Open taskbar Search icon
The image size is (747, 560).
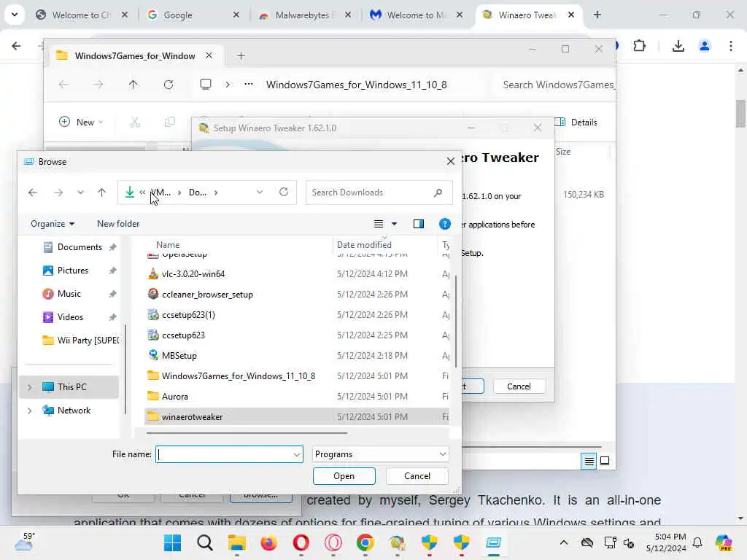coord(205,542)
